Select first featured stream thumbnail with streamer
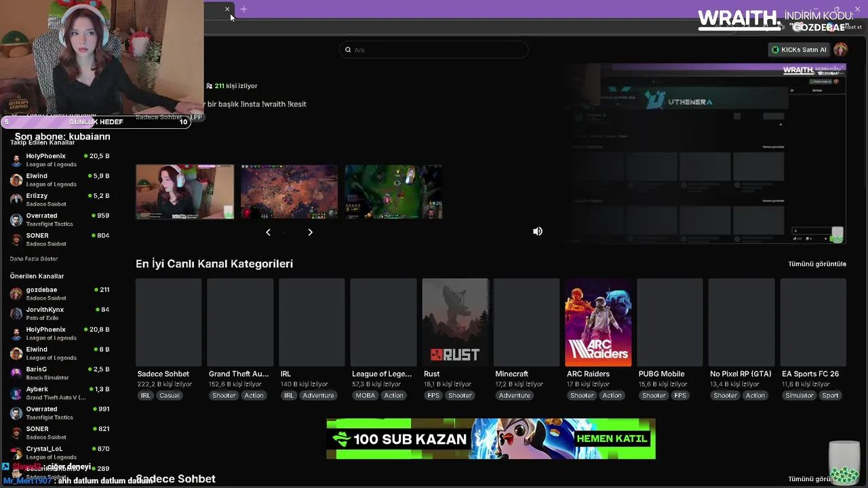The width and height of the screenshot is (868, 488). 184,192
